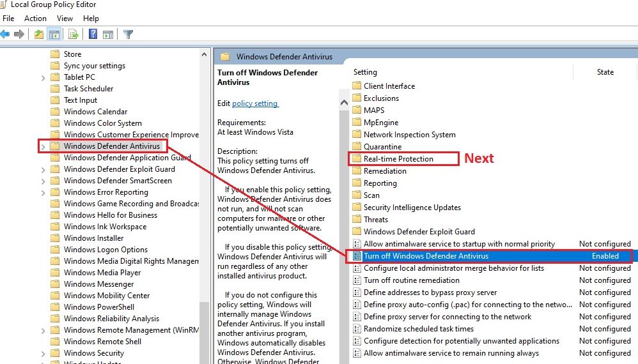
Task: Toggle the Show/Hide Action Pane icon
Action: pyautogui.click(x=108, y=34)
